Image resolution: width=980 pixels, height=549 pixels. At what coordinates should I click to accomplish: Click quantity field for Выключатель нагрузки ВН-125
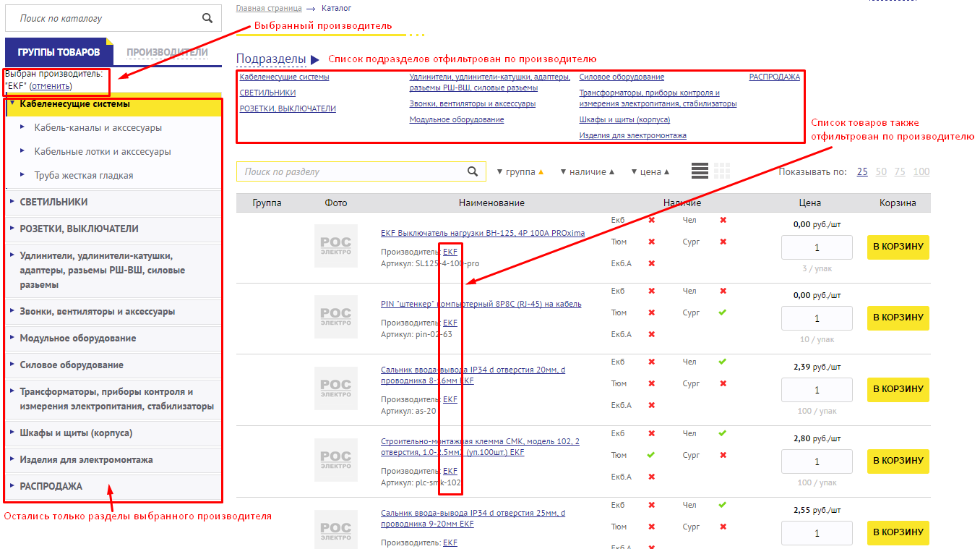pyautogui.click(x=817, y=247)
